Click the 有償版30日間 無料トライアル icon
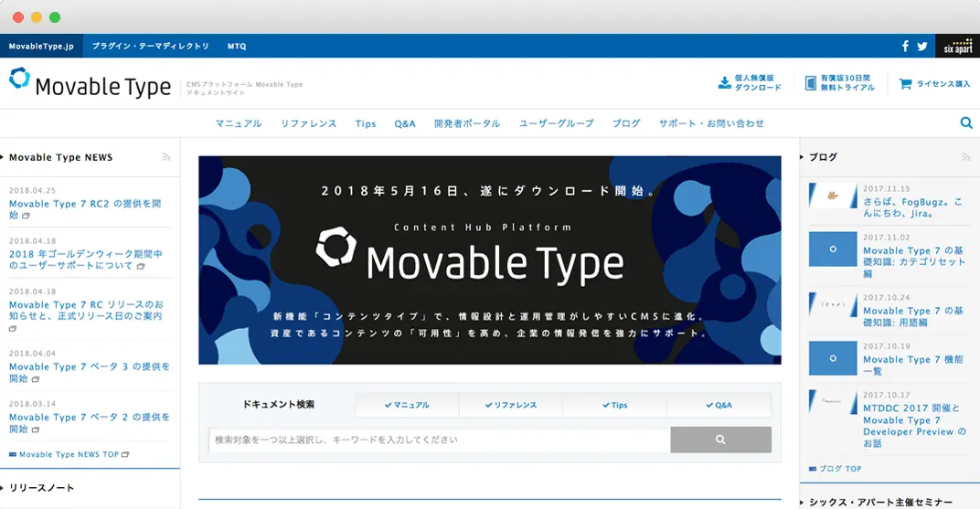980x509 pixels. point(811,83)
